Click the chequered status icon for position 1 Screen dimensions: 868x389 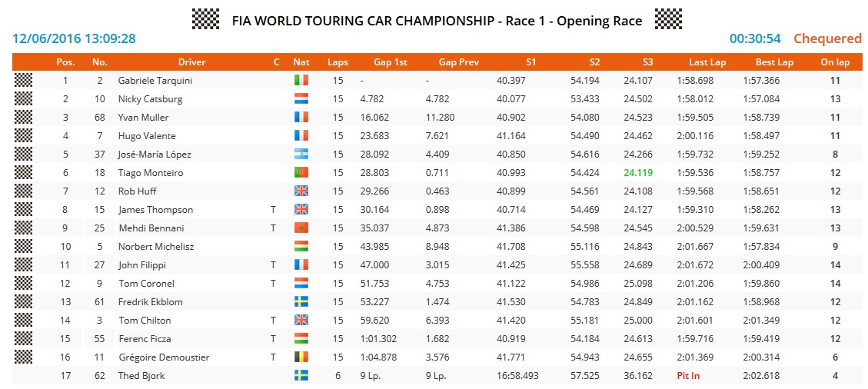tap(24, 81)
